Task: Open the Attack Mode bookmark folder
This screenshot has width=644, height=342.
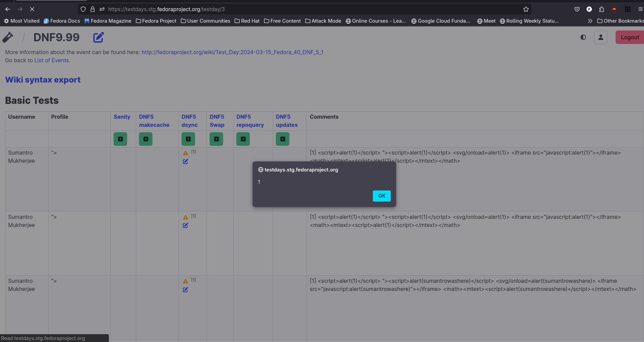Action: point(323,21)
